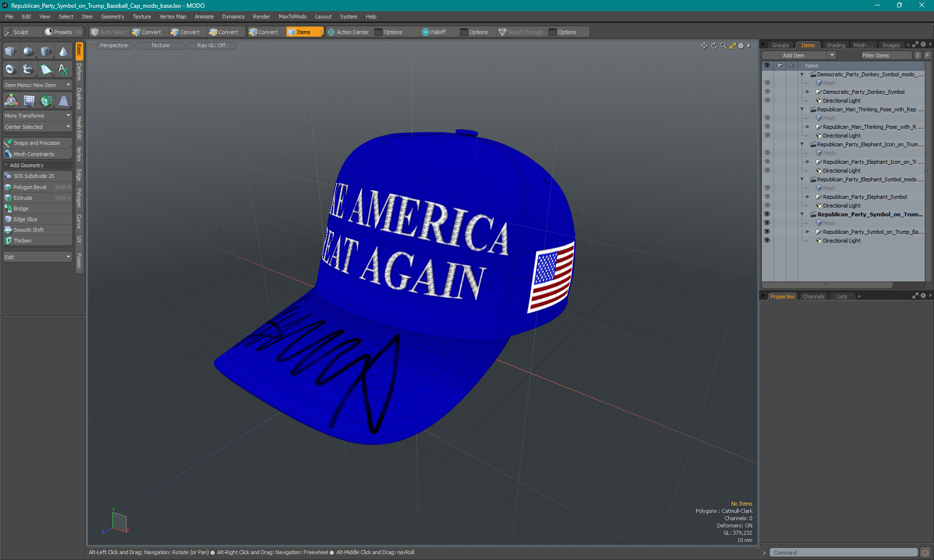Click the item list horizontal scrollbar

pyautogui.click(x=827, y=285)
